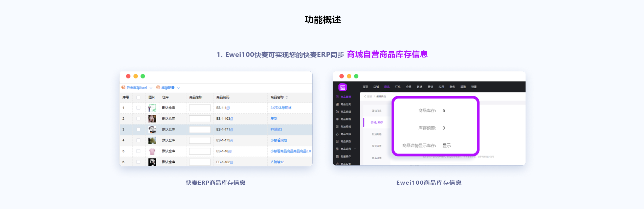The image size is (644, 209).
Task: Open the 齐测试3 product link
Action: pyautogui.click(x=276, y=130)
